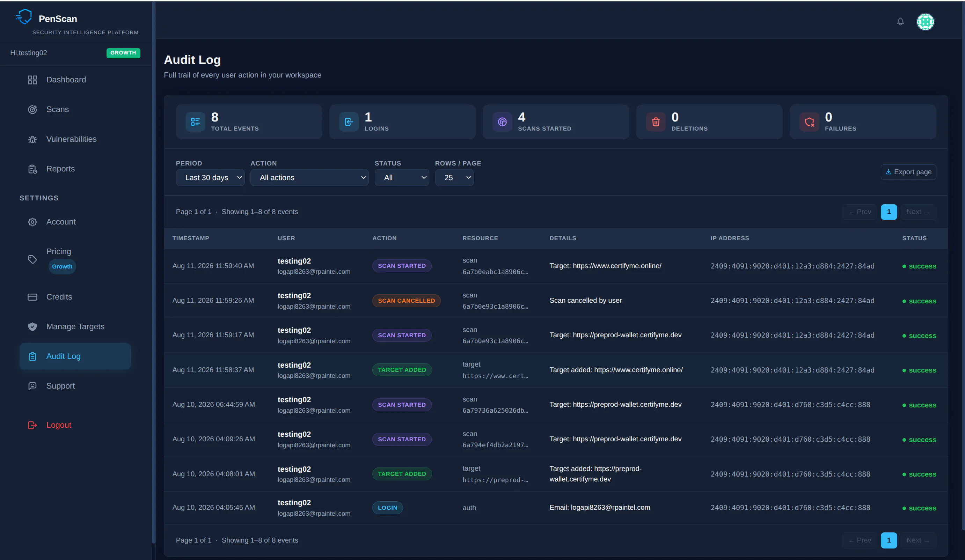Click the Hi,testing02 greeting
The width and height of the screenshot is (965, 560).
29,53
